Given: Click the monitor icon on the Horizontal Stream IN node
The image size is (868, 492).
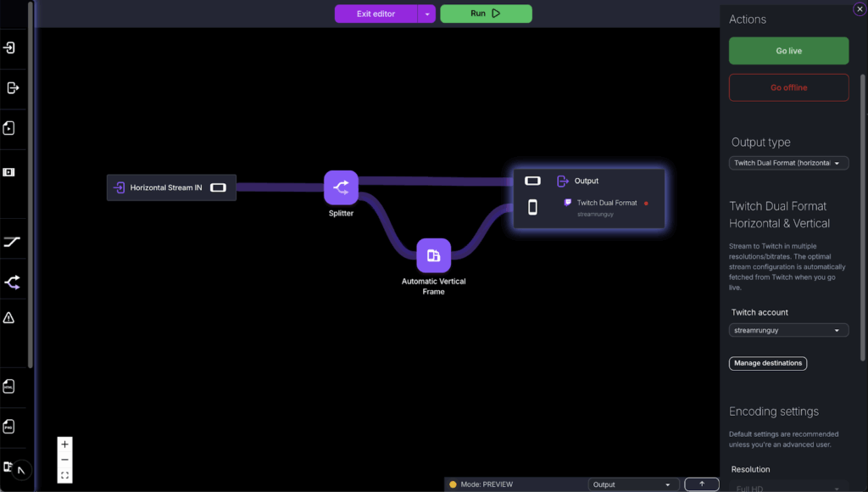Looking at the screenshot, I should 219,187.
